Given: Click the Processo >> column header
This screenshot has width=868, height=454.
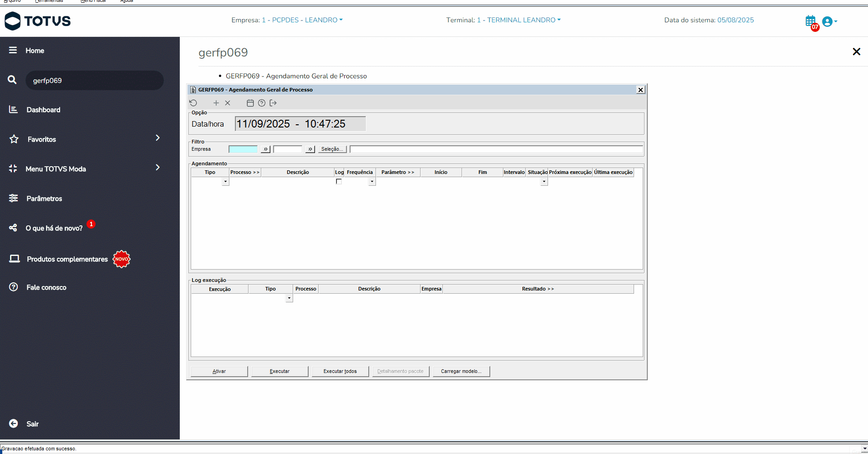Looking at the screenshot, I should click(x=245, y=172).
